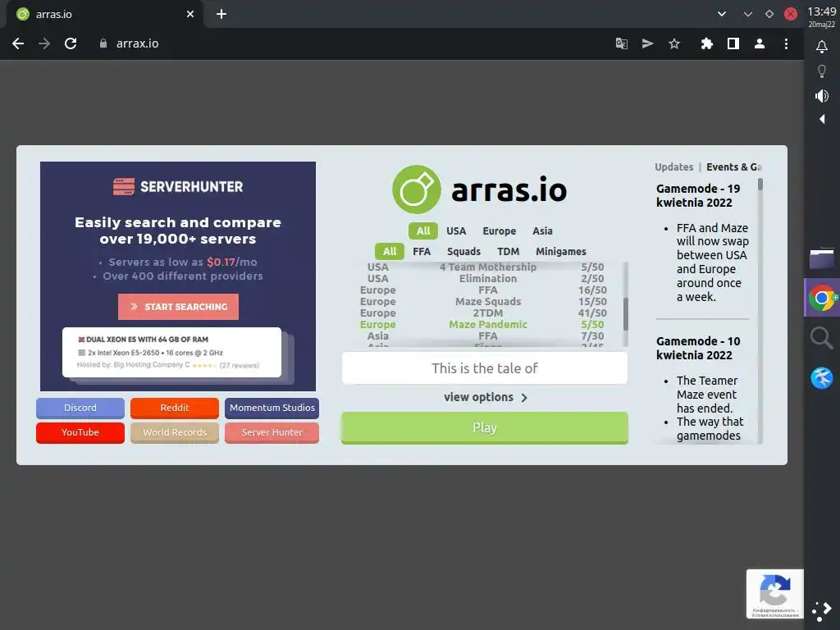Click the tab search chevron in the title bar
Viewport: 840px width, 630px height.
722,14
